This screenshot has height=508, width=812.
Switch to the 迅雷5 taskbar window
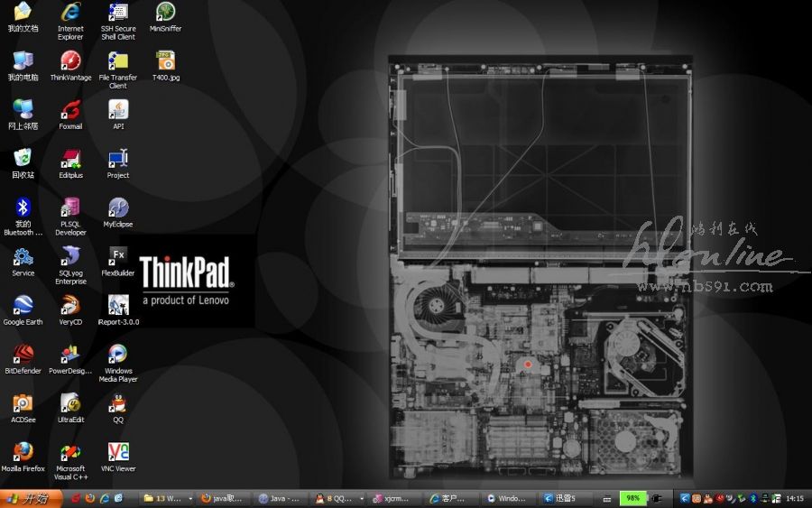click(567, 498)
